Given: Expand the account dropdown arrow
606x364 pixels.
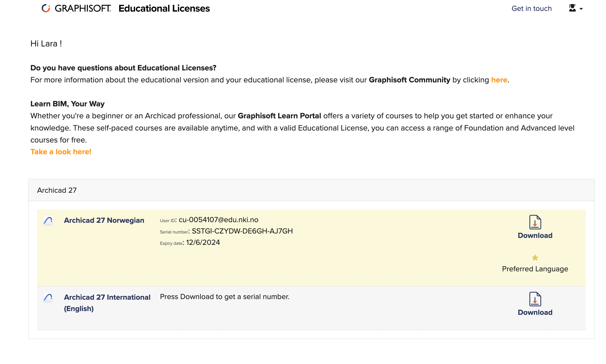Looking at the screenshot, I should tap(581, 9).
